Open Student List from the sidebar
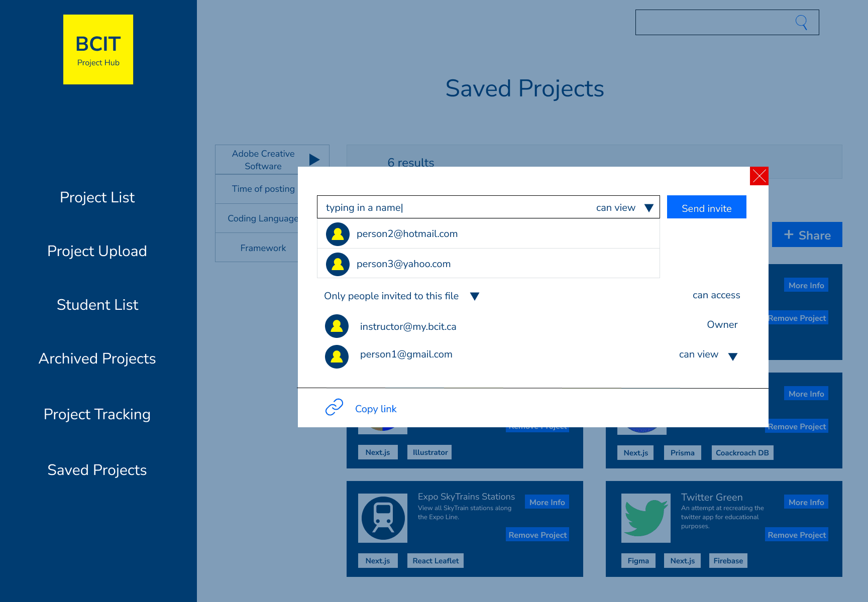This screenshot has height=602, width=868. (97, 305)
